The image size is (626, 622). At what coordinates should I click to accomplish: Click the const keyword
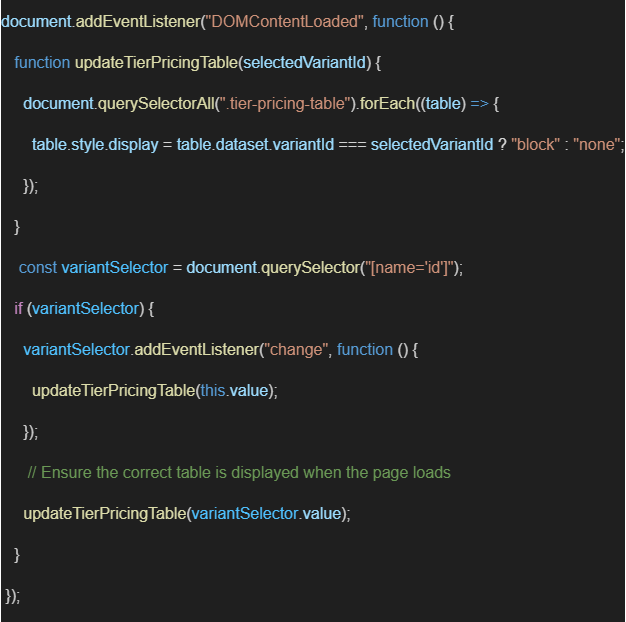click(x=38, y=267)
